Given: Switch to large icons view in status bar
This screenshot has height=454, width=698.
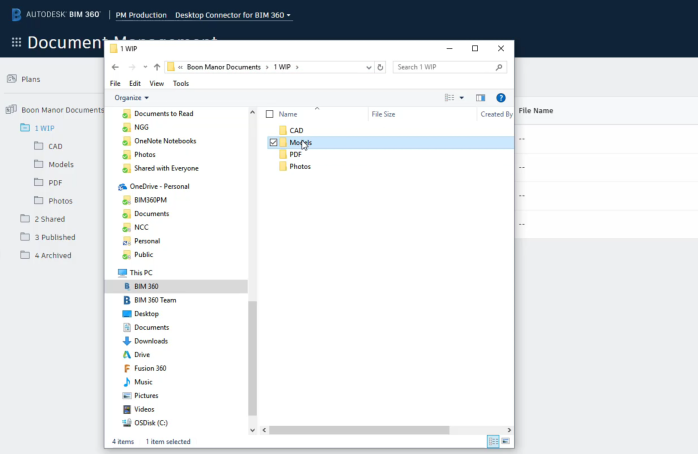Looking at the screenshot, I should point(505,441).
